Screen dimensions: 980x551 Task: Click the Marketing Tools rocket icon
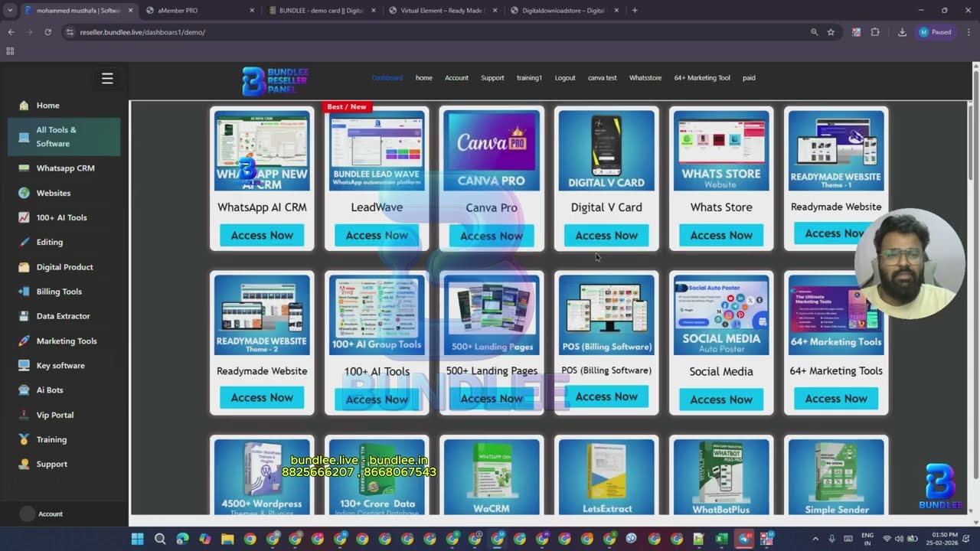pyautogui.click(x=24, y=341)
